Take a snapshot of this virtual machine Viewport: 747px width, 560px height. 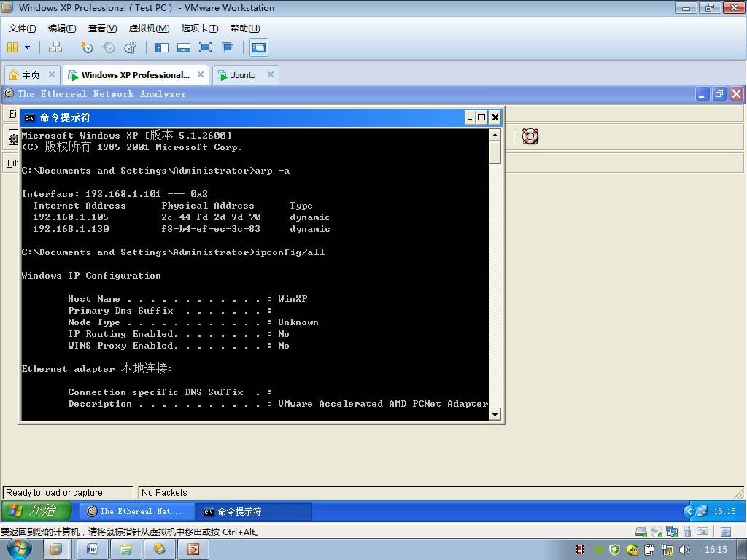pos(86,47)
